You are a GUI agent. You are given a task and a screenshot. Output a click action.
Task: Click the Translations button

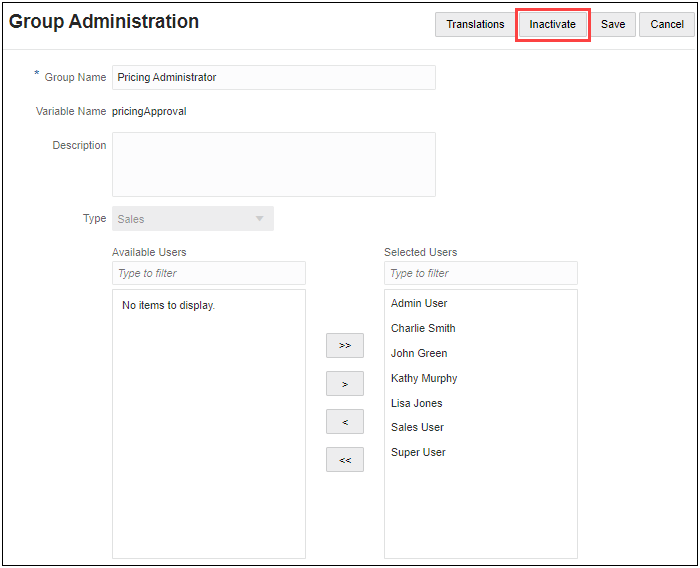tap(475, 24)
